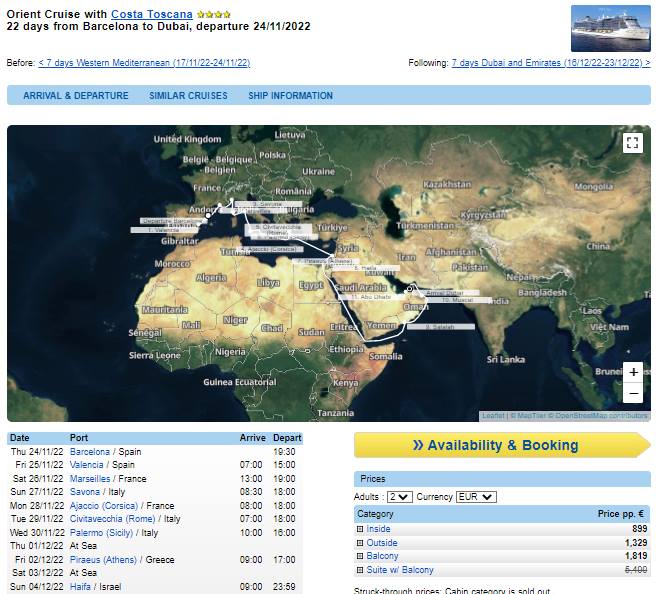Go to Ship Information section
The height and width of the screenshot is (594, 656).
[290, 95]
